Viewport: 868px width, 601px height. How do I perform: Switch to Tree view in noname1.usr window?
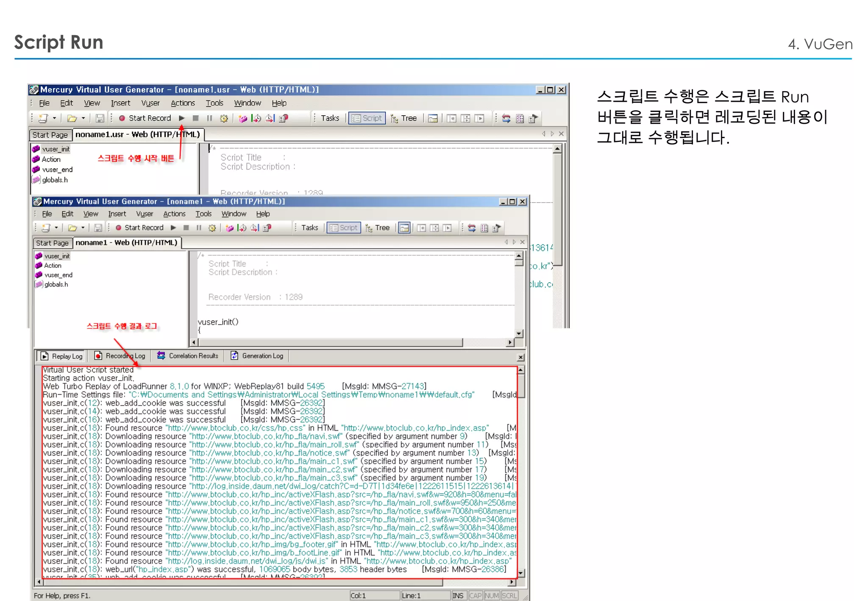click(x=404, y=118)
